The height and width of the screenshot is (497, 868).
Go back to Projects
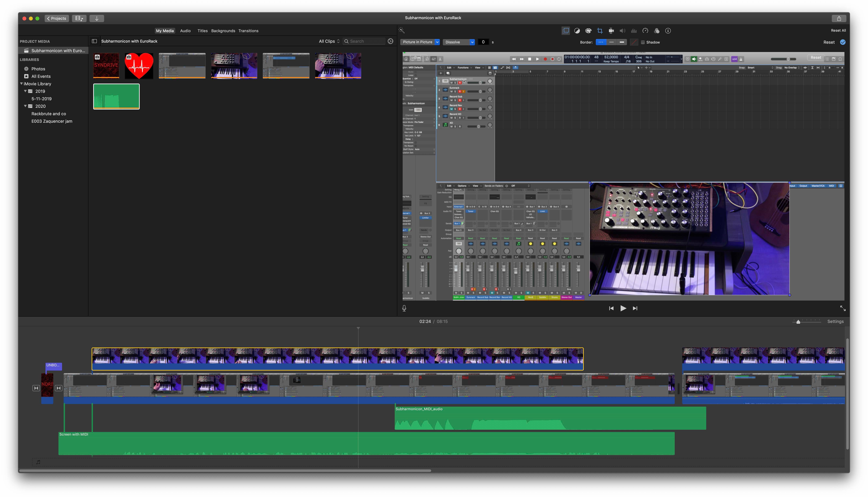(57, 18)
